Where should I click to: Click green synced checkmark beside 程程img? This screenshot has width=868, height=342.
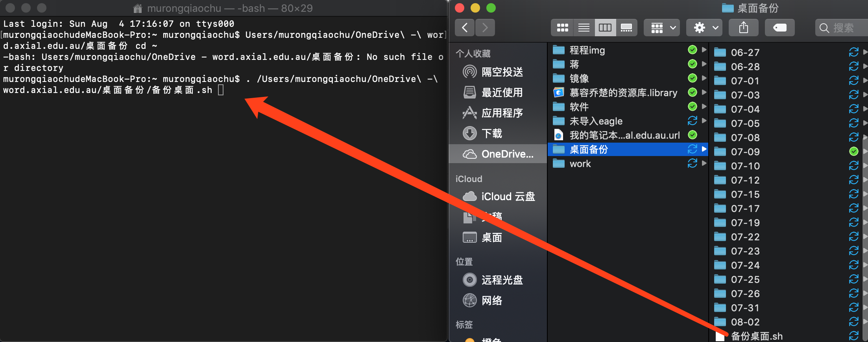click(692, 50)
